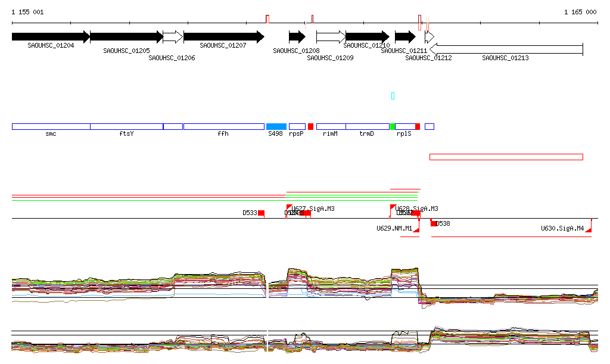Click the red terminator mark above SAOUHSC_01207 end
Viewport: 610px width, 364px height.
point(267,19)
